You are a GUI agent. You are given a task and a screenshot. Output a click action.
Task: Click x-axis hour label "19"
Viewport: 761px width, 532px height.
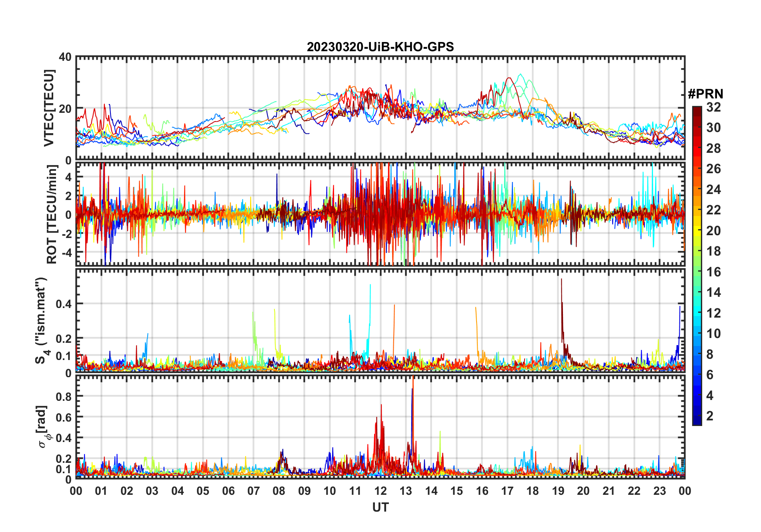click(558, 491)
